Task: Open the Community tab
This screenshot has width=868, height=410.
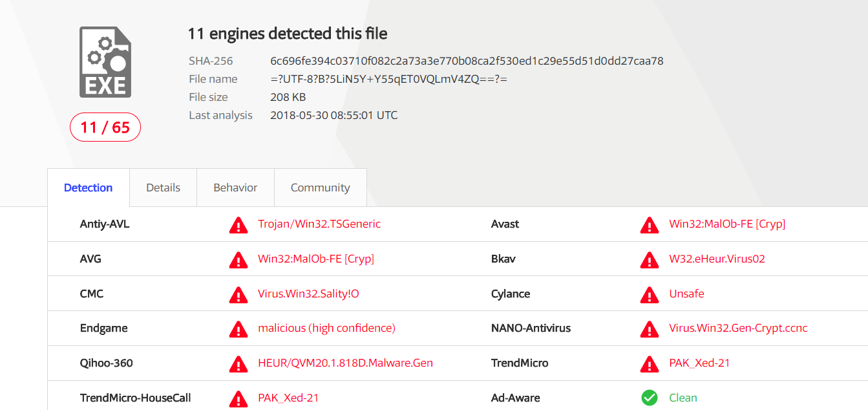Action: (320, 188)
